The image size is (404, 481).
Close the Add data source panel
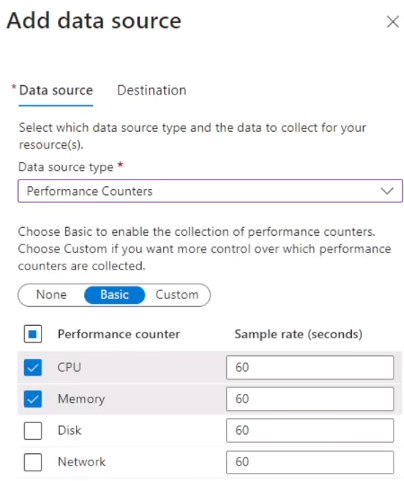(393, 22)
